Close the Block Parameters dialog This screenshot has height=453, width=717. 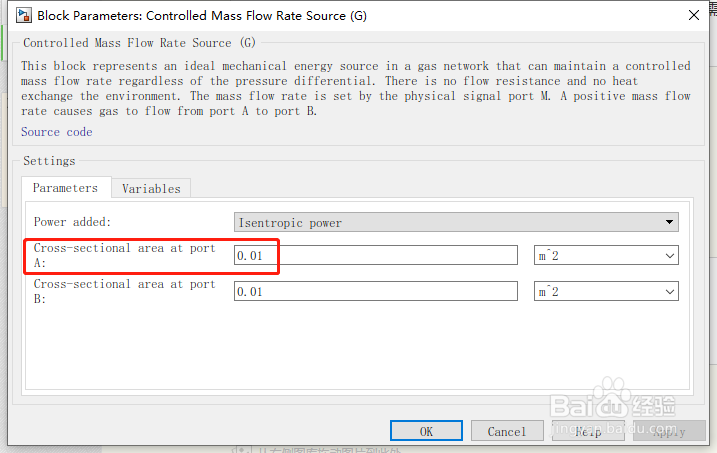pyautogui.click(x=694, y=15)
